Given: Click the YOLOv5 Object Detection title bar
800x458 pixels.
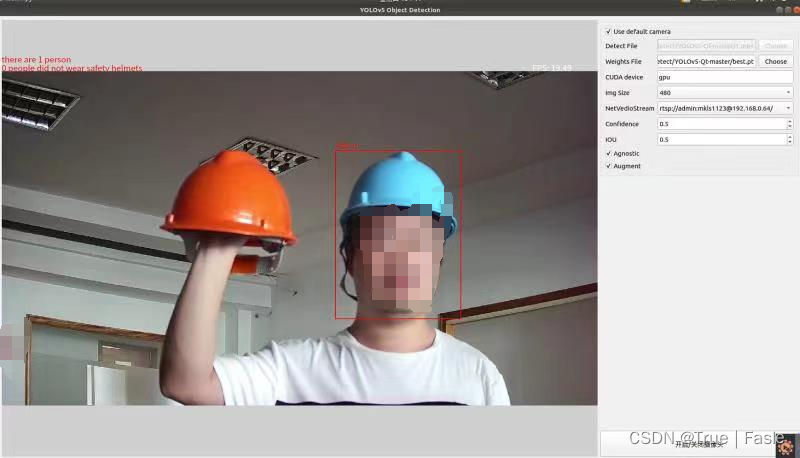Looking at the screenshot, I should click(x=400, y=10).
